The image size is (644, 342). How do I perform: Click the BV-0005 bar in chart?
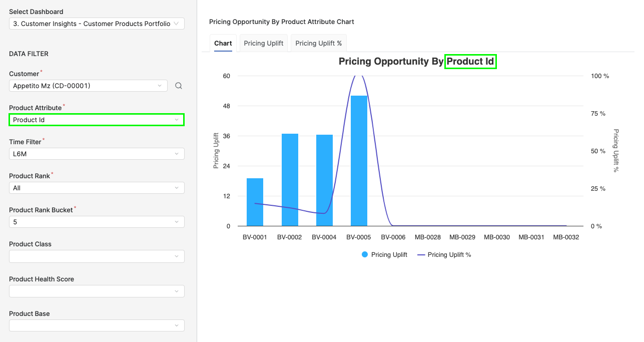(x=359, y=161)
